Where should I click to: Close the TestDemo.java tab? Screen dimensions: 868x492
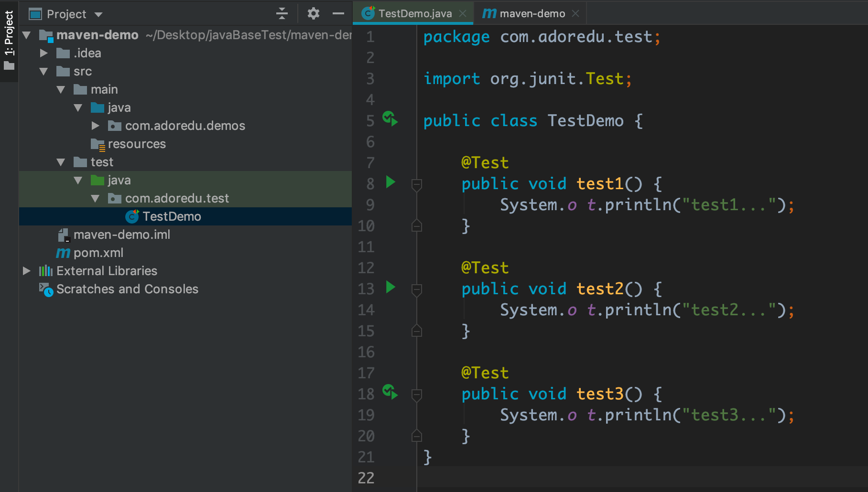[x=463, y=13]
